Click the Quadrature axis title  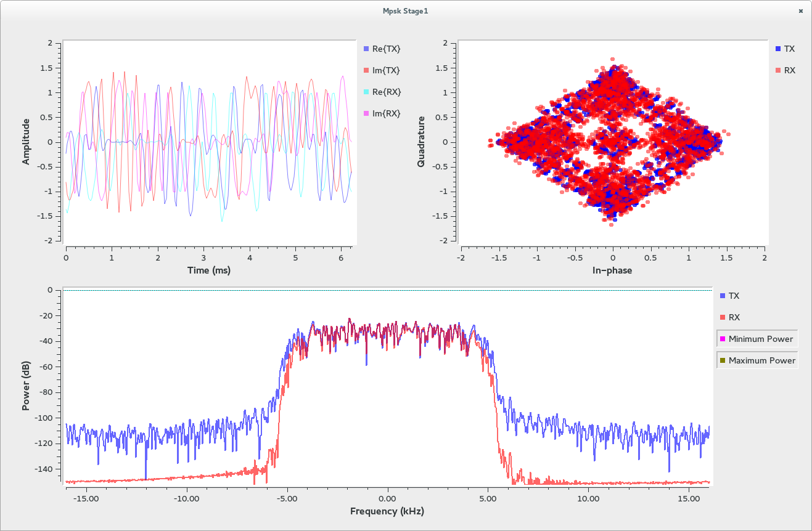coord(420,142)
